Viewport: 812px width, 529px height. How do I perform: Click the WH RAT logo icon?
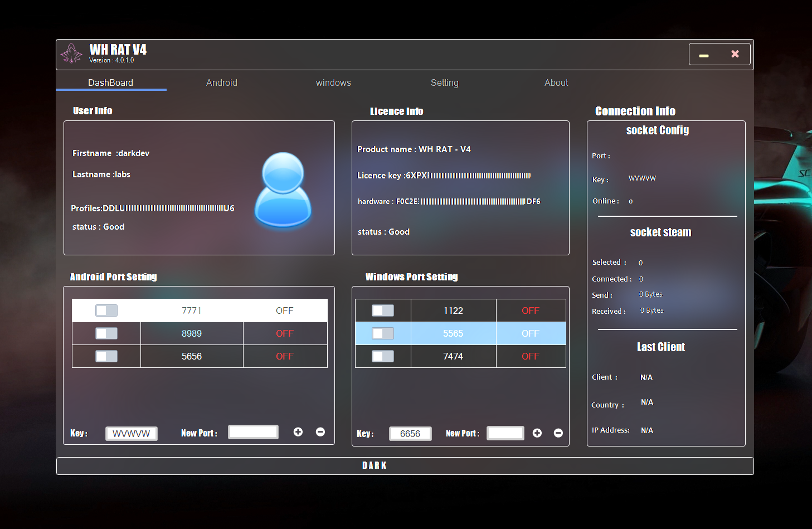tap(71, 54)
